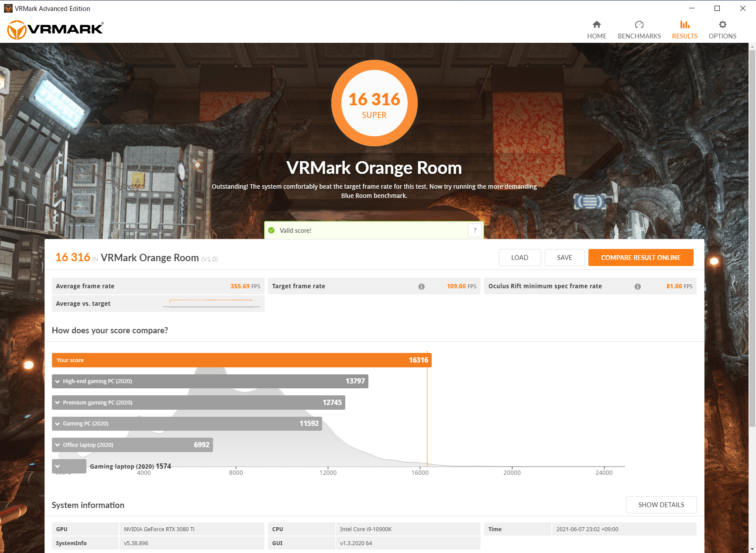
Task: Click the 11592 gaming PC score
Action: tap(309, 424)
